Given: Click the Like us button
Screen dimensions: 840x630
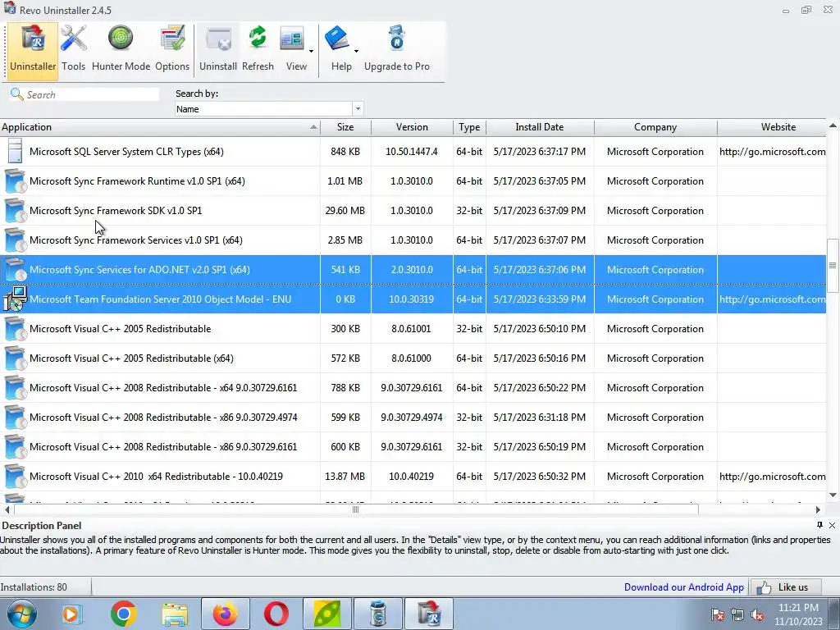Looking at the screenshot, I should coord(786,587).
